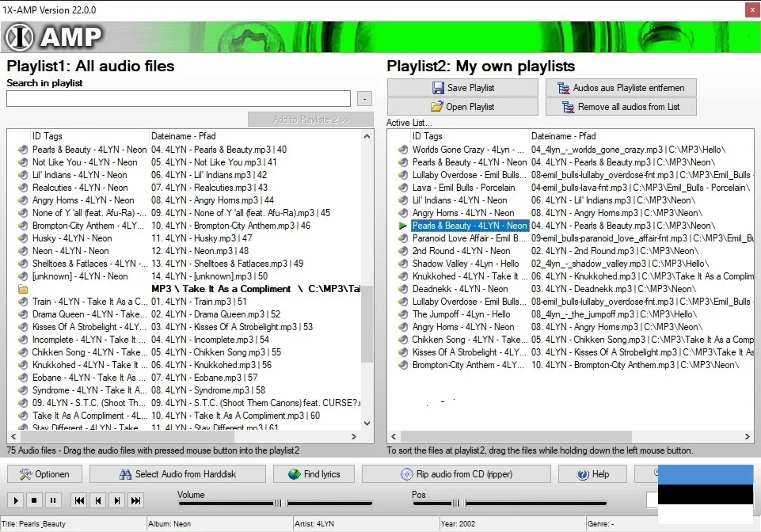Open Optionen settings
The image size is (761, 532).
pyautogui.click(x=44, y=474)
